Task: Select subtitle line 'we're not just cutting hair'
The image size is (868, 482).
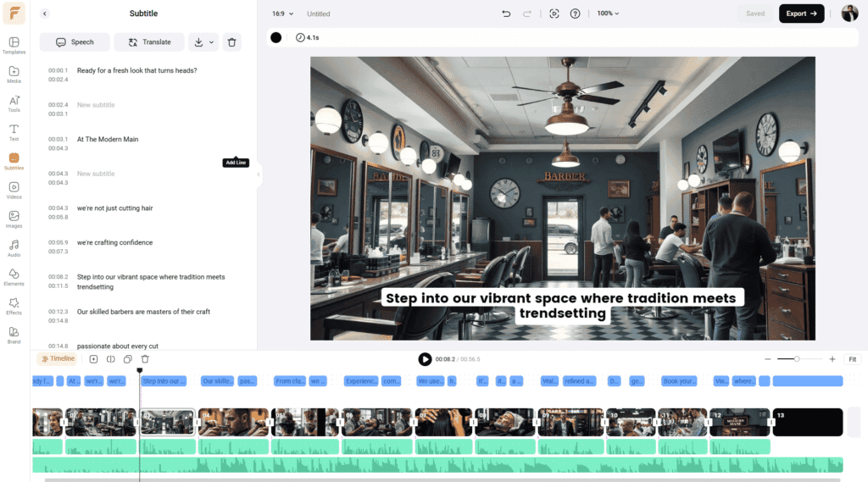Action: (x=114, y=208)
